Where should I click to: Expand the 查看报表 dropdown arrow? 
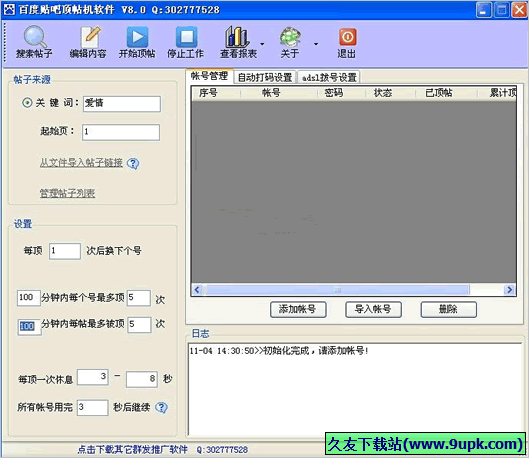click(262, 44)
